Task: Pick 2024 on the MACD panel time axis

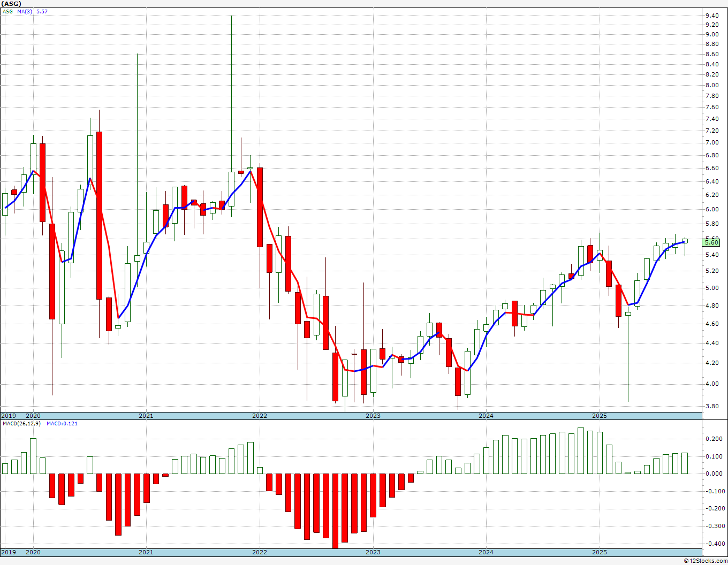Action: coord(486,552)
